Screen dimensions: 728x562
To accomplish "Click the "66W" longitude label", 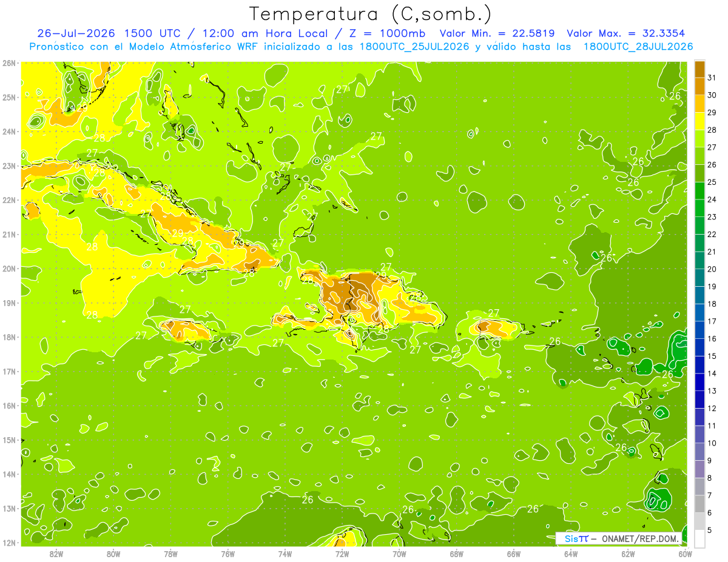I will tap(514, 554).
